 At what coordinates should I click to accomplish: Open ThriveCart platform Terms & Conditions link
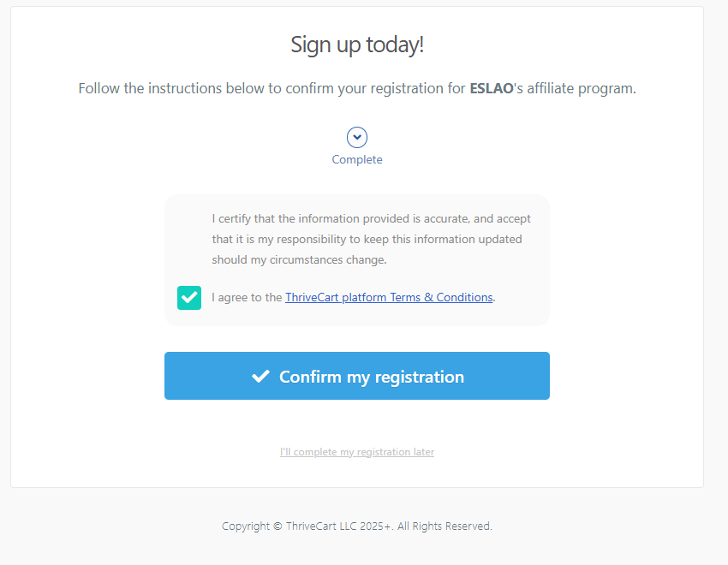[389, 298]
